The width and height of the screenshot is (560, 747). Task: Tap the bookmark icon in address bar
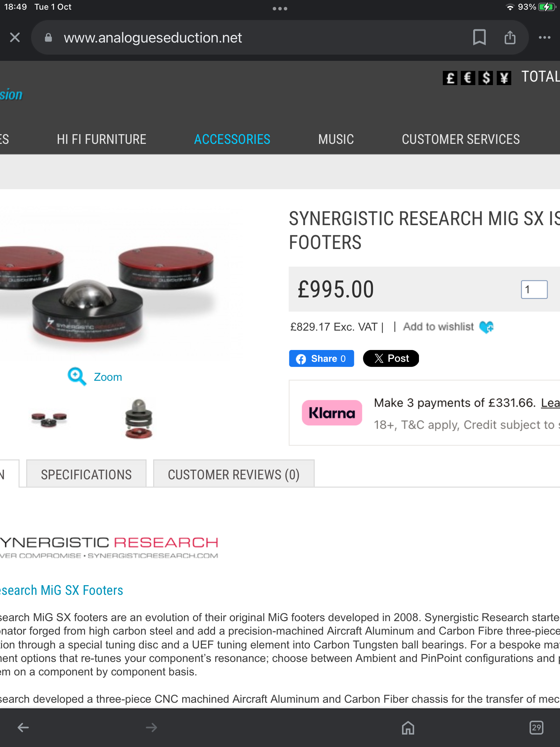pos(479,37)
